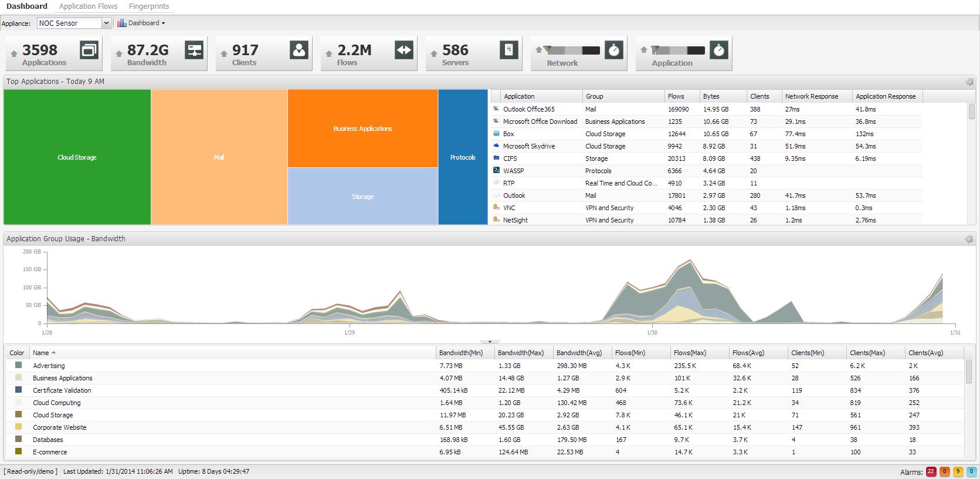980x479 pixels.
Task: Click the Network response stopwatch icon
Action: pyautogui.click(x=614, y=50)
